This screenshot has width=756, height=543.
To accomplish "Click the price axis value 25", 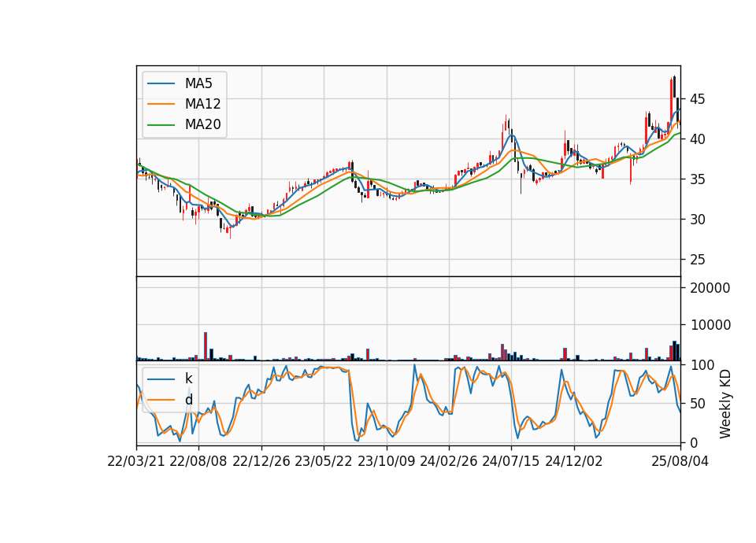I will coord(697,260).
